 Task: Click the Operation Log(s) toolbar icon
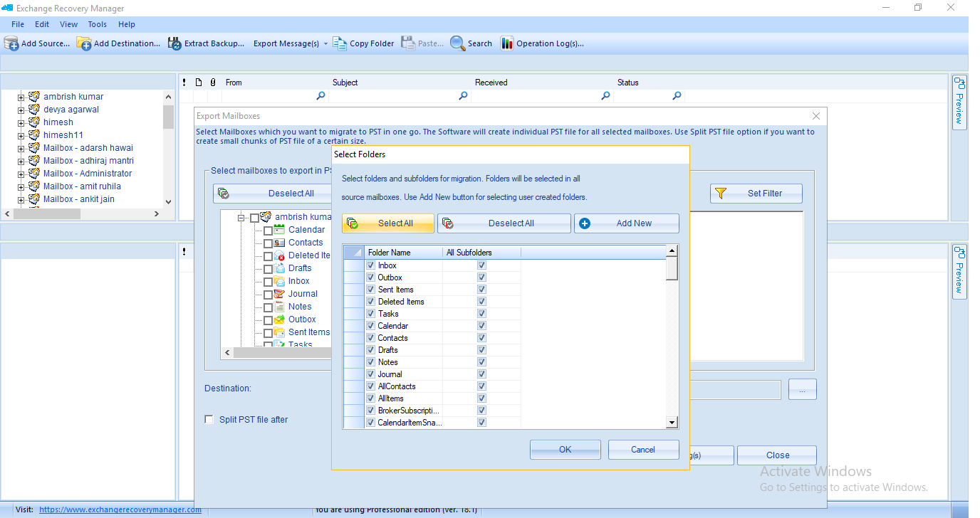[506, 43]
